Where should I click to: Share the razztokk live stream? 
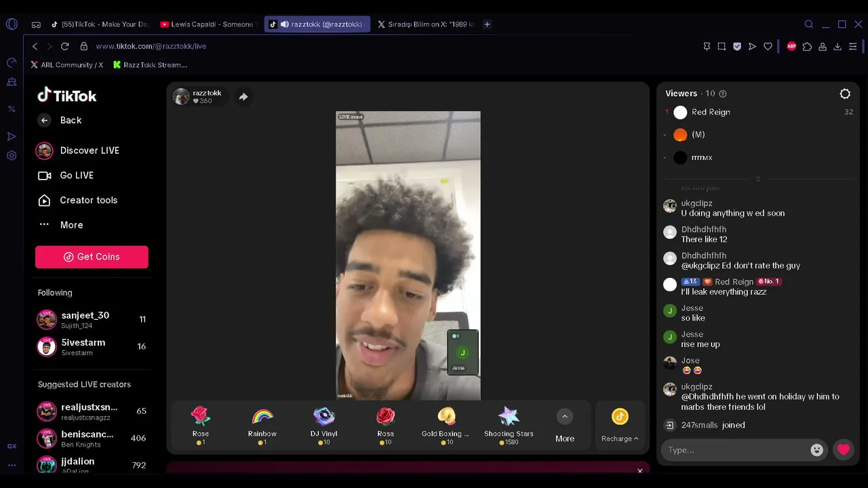tap(243, 97)
